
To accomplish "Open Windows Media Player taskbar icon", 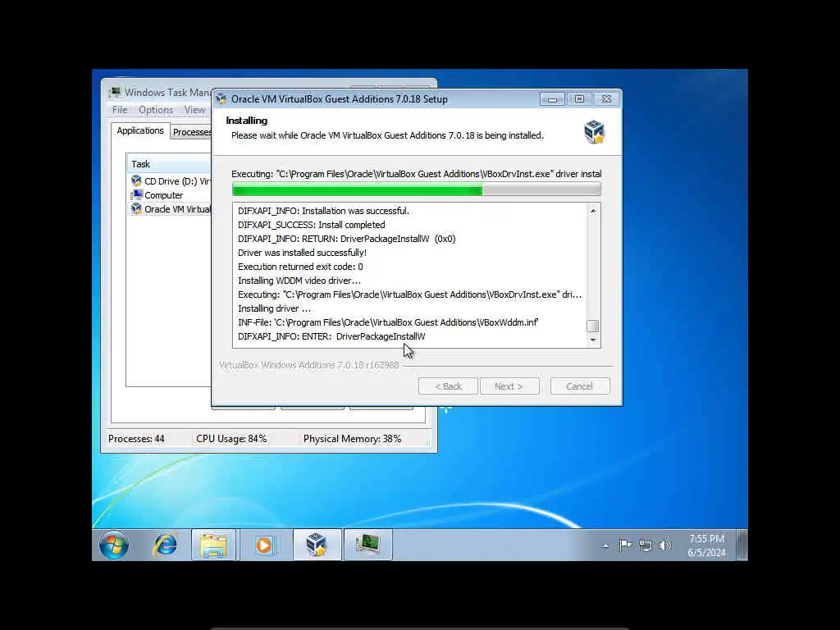I will (x=265, y=545).
